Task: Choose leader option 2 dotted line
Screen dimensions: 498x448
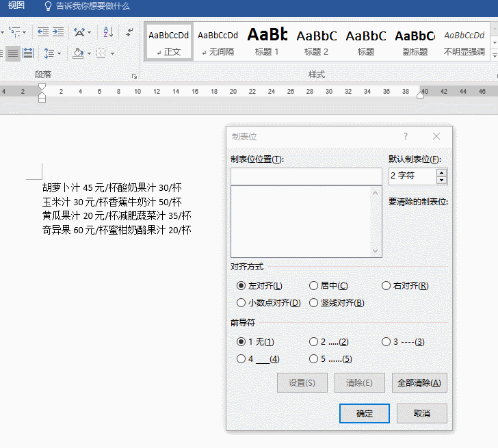Action: (313, 341)
